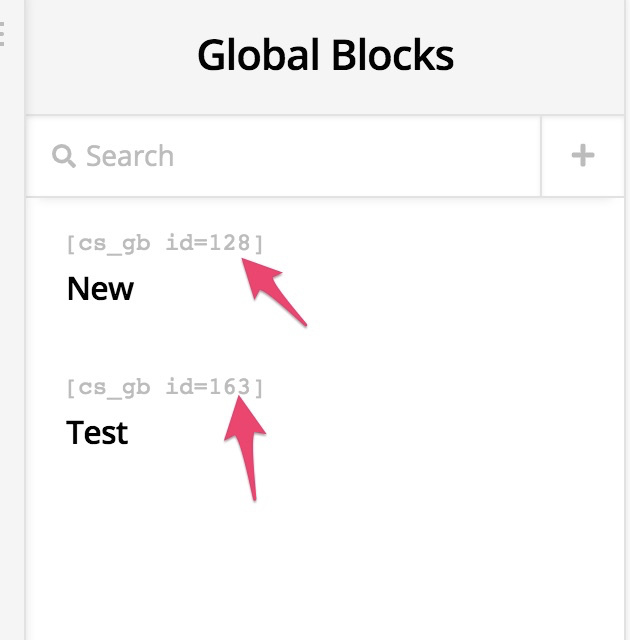Add a new global block with plus icon
The image size is (630, 640).
click(583, 156)
